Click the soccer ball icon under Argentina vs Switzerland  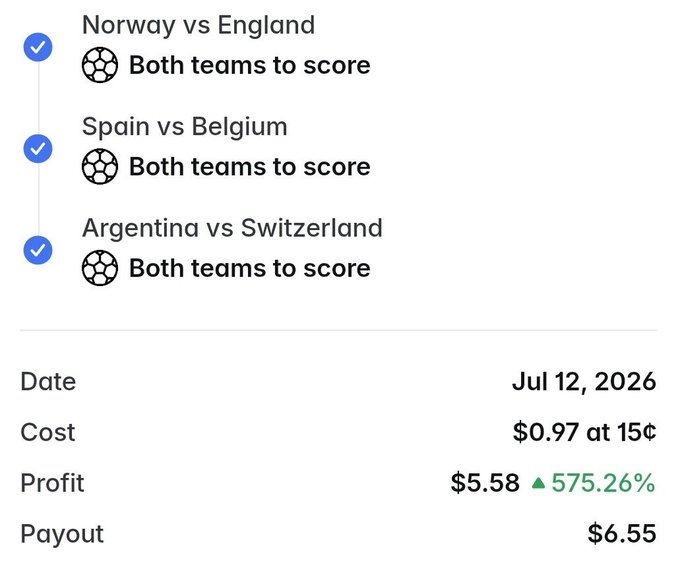pos(100,268)
